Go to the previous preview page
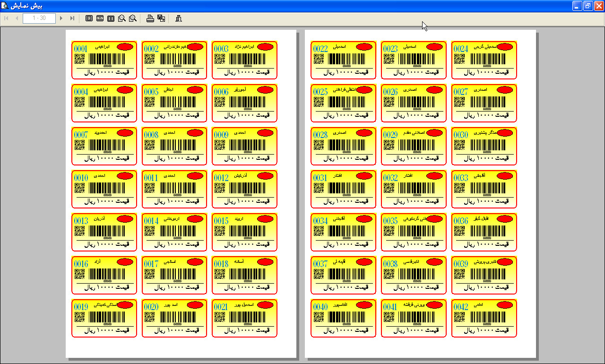Screen dimensions: 605x364 pyautogui.click(x=17, y=18)
